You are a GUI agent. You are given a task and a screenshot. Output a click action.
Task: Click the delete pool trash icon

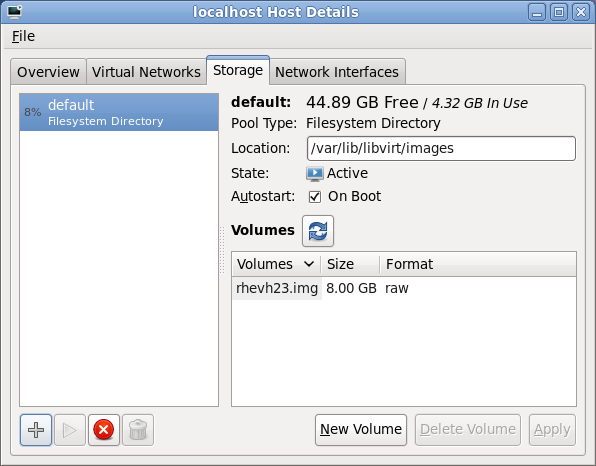click(x=138, y=430)
